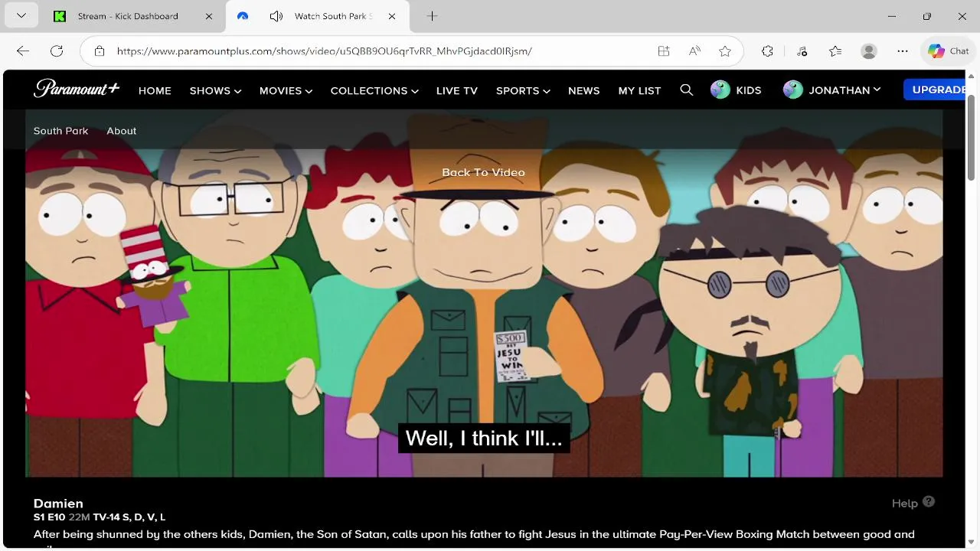
Task: Open a new browser tab
Action: pyautogui.click(x=432, y=16)
